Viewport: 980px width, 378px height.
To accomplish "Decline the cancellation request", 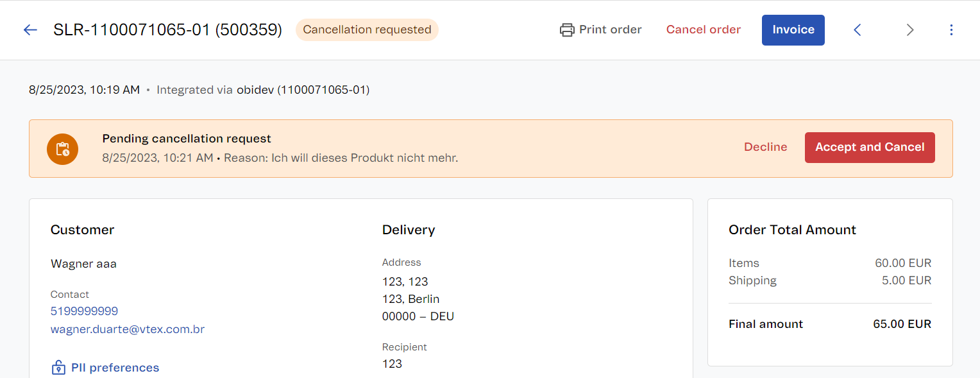I will coord(765,147).
